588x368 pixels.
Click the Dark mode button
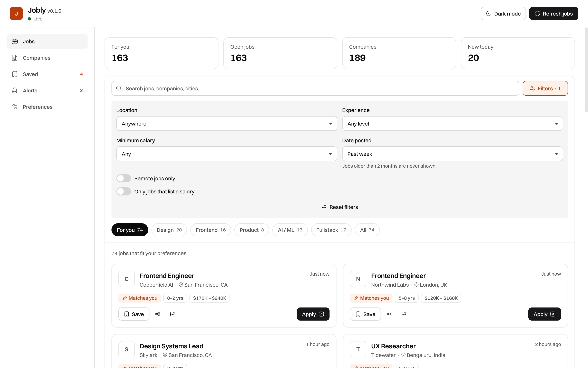tap(503, 13)
